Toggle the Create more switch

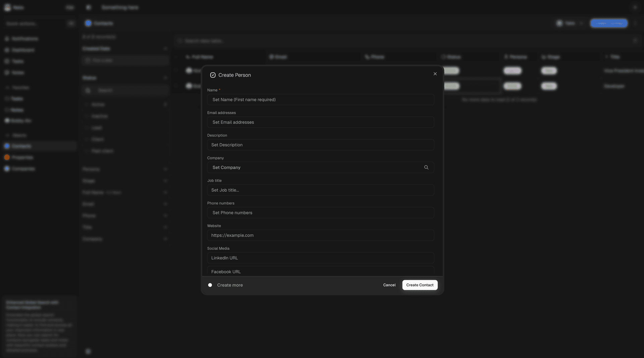pos(210,285)
